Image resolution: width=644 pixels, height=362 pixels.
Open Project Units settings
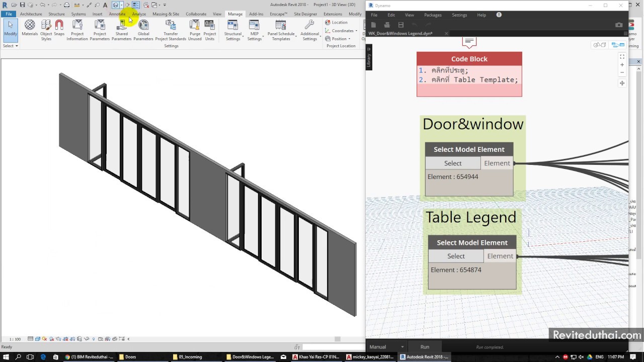coord(210,30)
